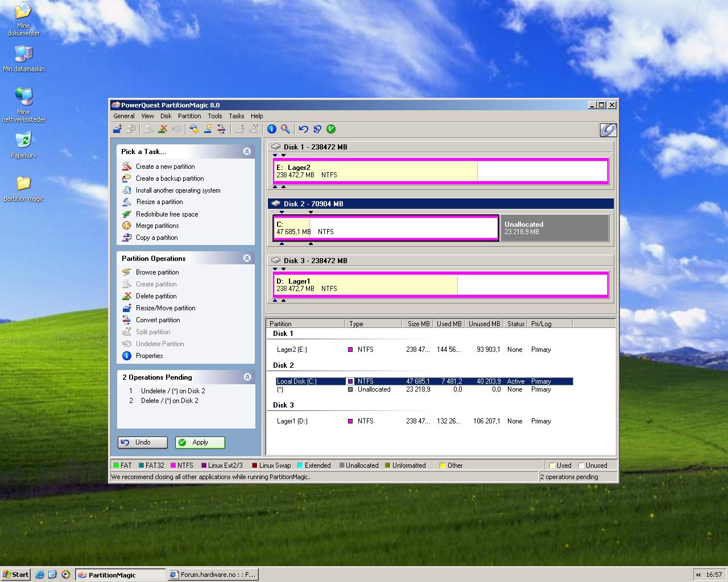728x582 pixels.
Task: Select the Unallocated block on Disk 2
Action: (555, 228)
